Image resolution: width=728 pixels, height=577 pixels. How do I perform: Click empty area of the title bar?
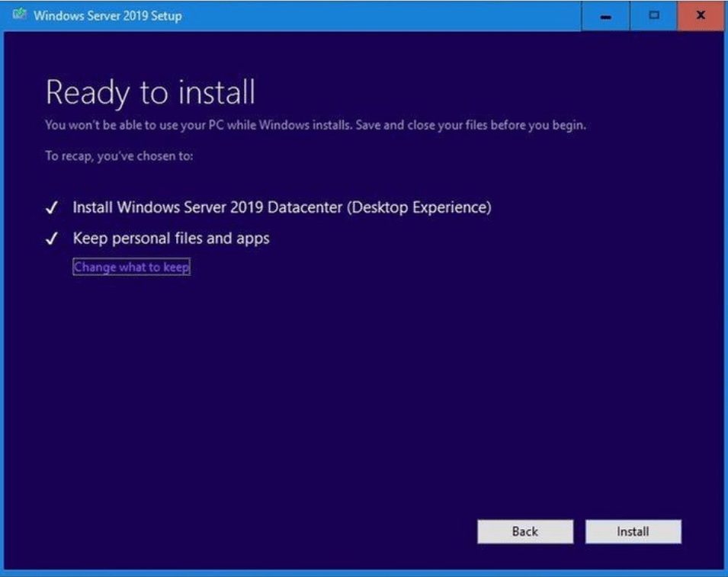pos(381,16)
